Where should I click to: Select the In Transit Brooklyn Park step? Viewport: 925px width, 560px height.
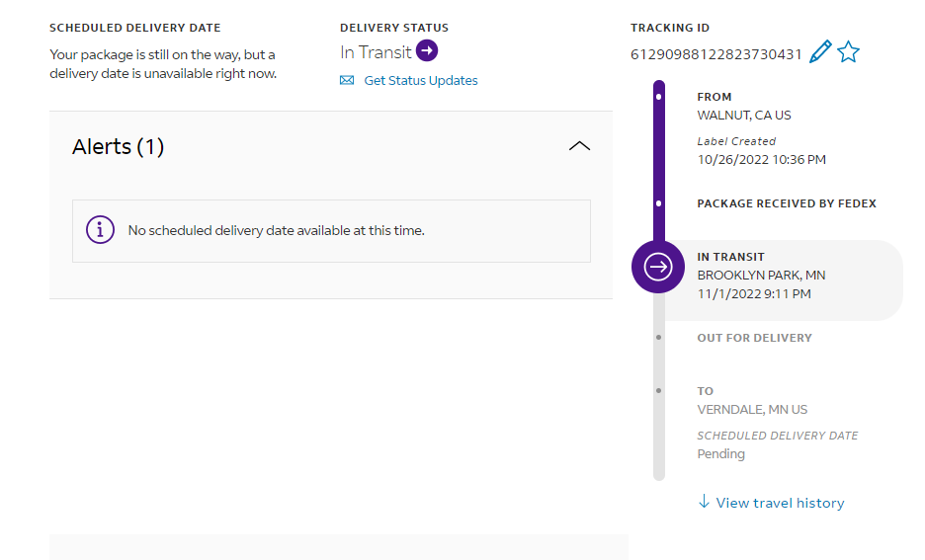(x=781, y=276)
